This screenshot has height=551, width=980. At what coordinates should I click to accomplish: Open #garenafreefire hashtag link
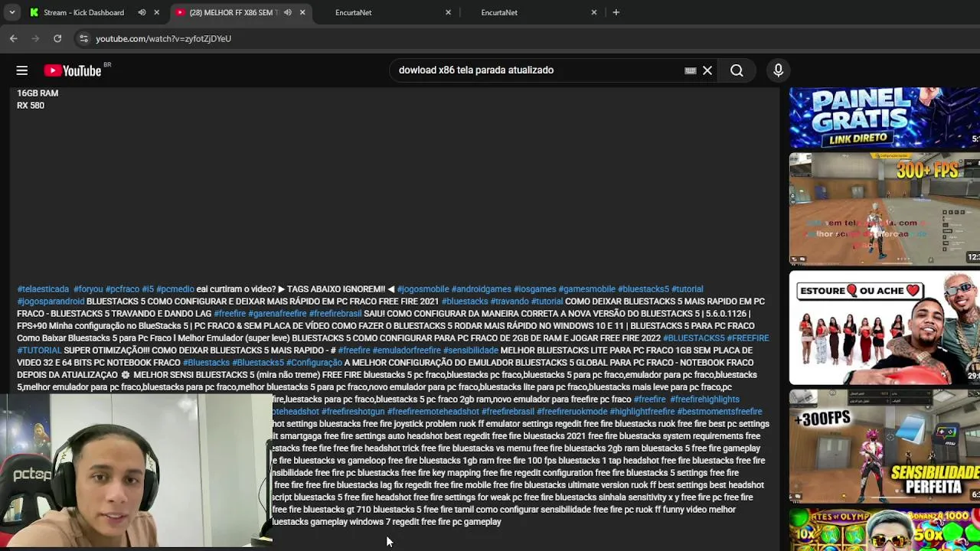tap(277, 314)
